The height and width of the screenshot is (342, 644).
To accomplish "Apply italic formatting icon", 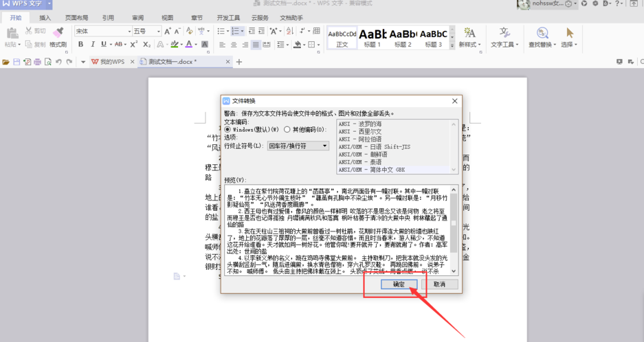I will 93,45.
